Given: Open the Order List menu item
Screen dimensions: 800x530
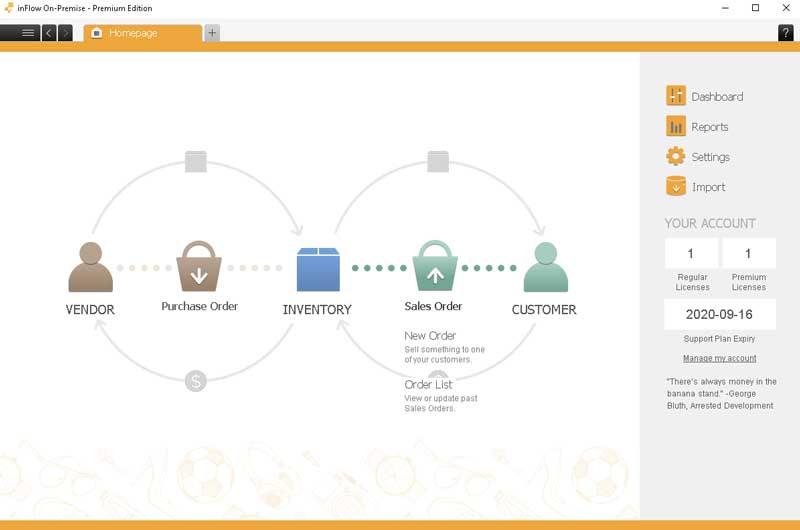Looking at the screenshot, I should 428,385.
